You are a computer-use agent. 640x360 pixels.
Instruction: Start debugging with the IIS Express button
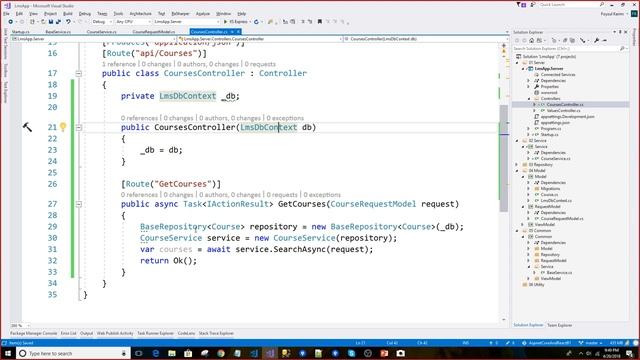coord(236,22)
